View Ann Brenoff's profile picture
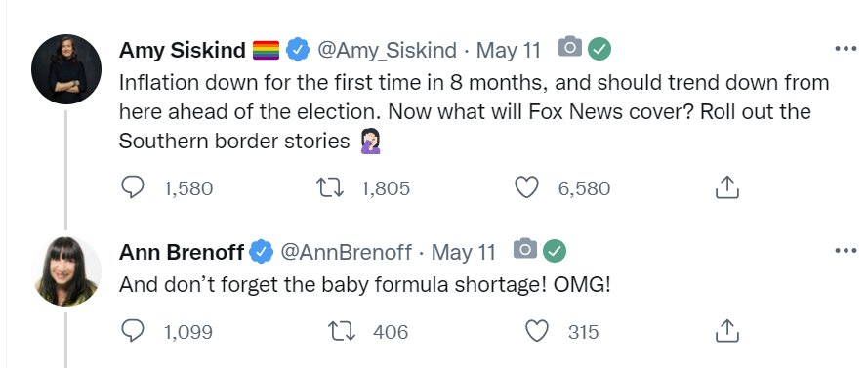868x368 pixels. (66, 271)
